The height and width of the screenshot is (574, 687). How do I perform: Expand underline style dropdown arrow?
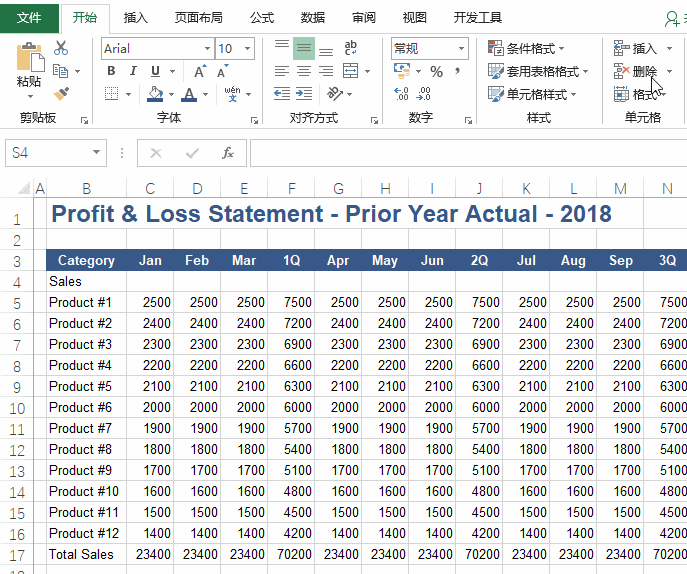tap(173, 71)
